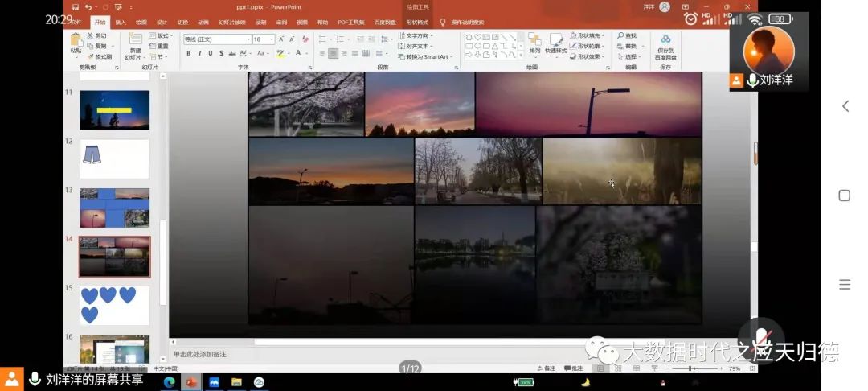
Task: Toggle Italic formatting
Action: (x=199, y=54)
